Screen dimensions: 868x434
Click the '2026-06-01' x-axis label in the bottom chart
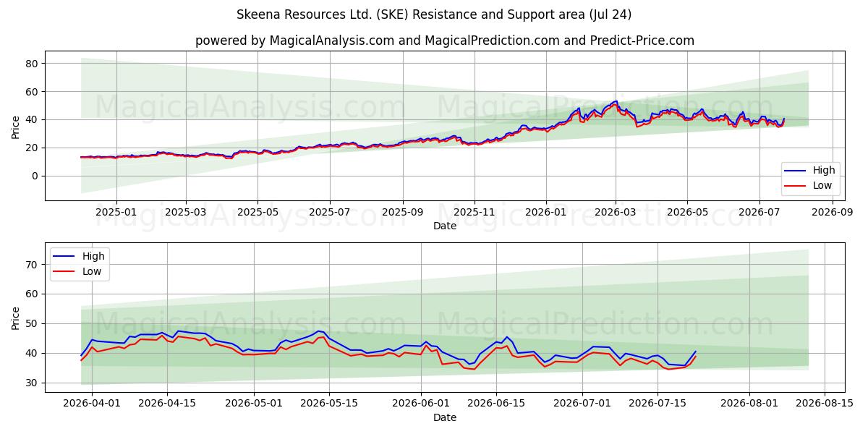click(421, 404)
